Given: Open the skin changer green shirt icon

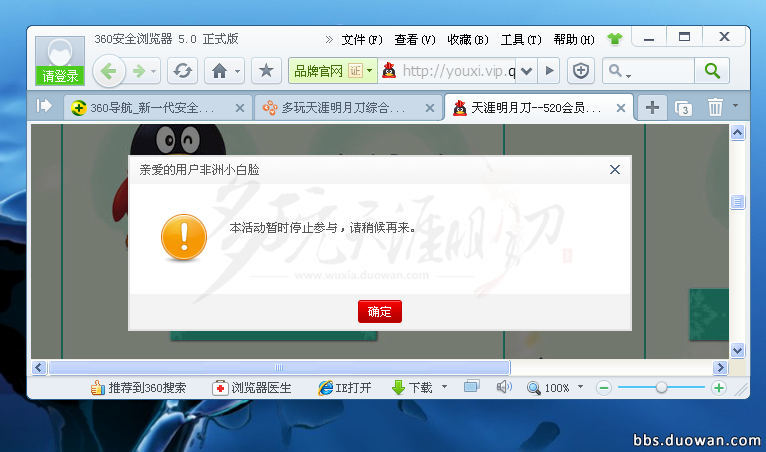Looking at the screenshot, I should (x=615, y=39).
